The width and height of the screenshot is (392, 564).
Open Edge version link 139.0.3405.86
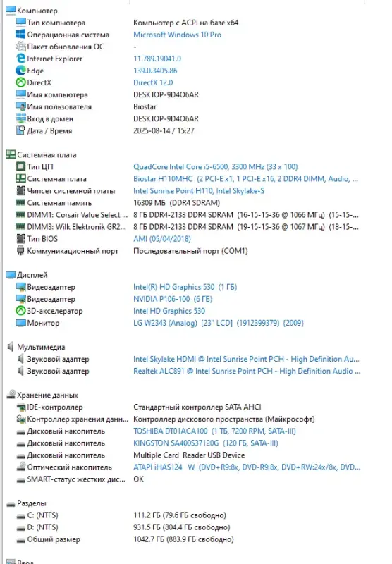click(x=155, y=70)
